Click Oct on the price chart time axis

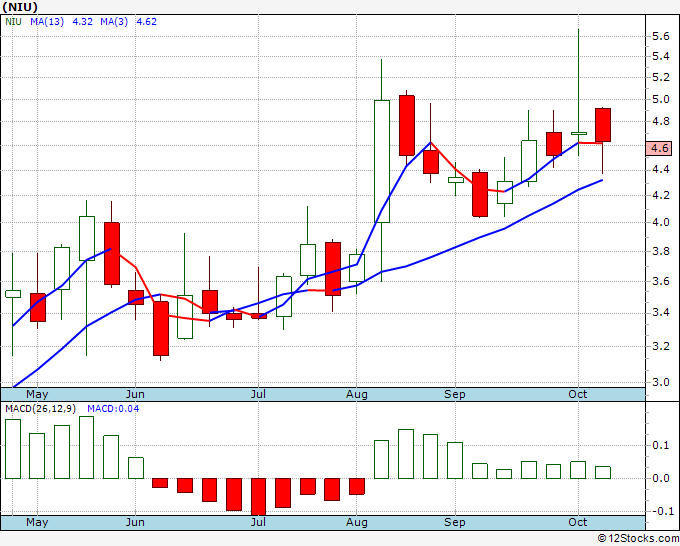point(578,394)
